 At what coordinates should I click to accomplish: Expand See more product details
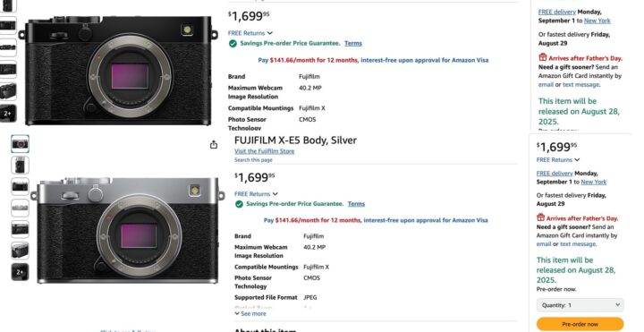(250, 313)
